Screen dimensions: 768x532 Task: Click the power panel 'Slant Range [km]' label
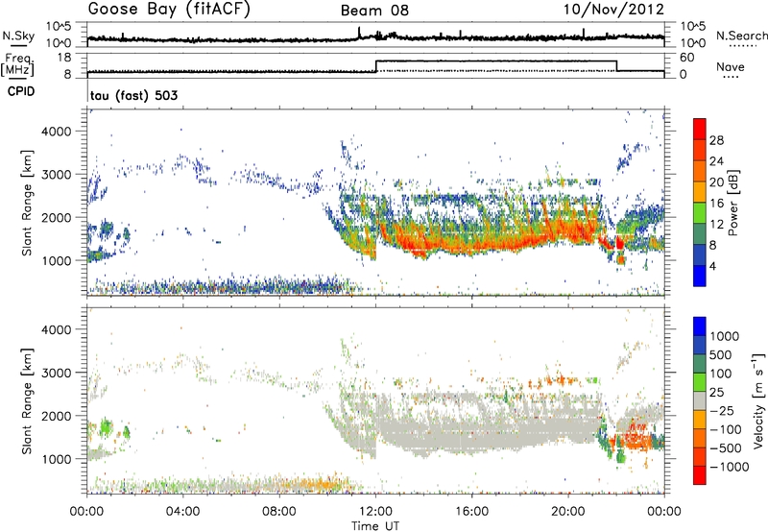[x=27, y=203]
